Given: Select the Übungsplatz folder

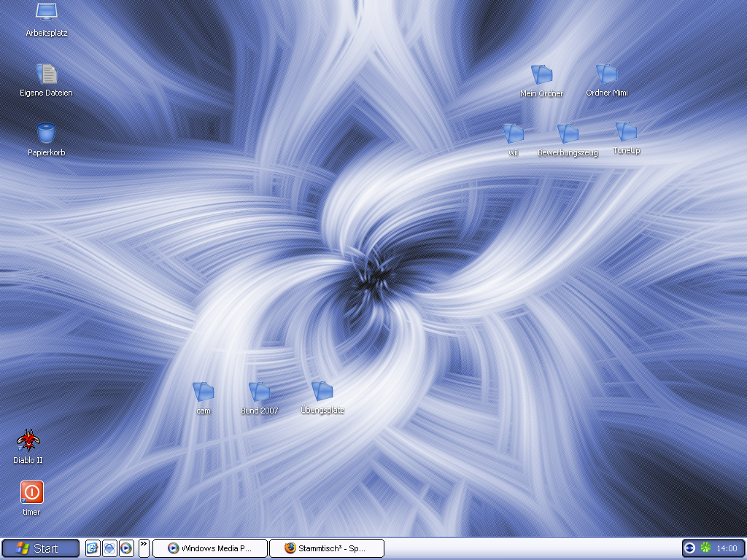Looking at the screenshot, I should coord(322,392).
